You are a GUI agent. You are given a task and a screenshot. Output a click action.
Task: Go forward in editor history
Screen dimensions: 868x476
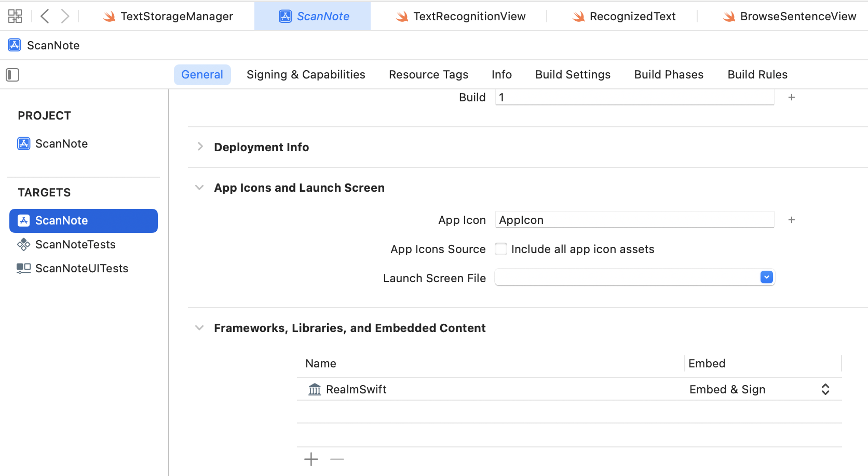pyautogui.click(x=65, y=16)
